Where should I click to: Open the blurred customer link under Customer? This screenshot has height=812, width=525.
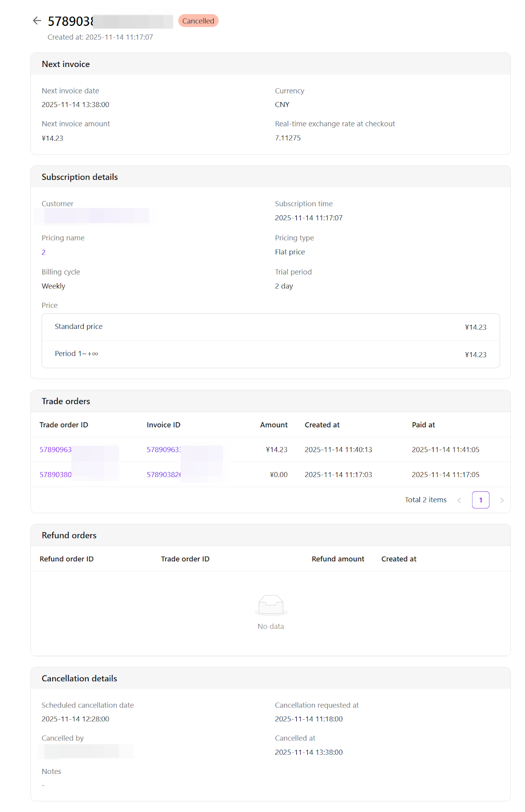coord(95,216)
